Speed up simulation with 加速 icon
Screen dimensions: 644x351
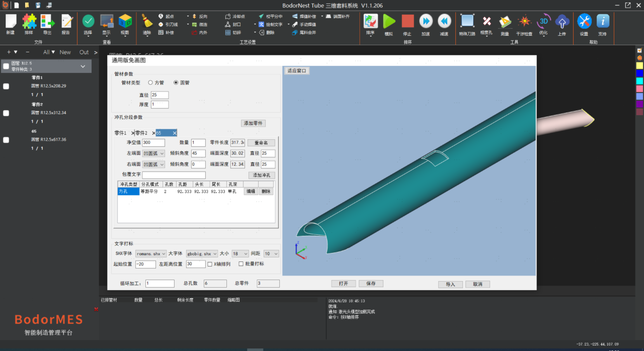tap(426, 21)
